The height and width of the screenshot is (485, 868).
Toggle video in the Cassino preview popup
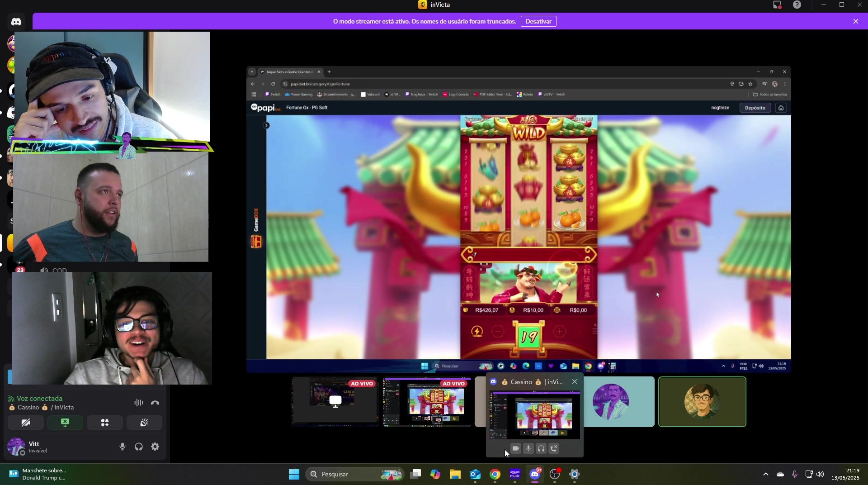516,448
